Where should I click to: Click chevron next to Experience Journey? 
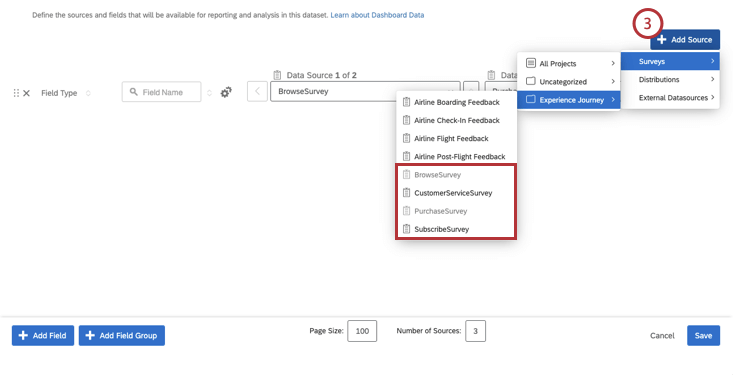[x=613, y=100]
